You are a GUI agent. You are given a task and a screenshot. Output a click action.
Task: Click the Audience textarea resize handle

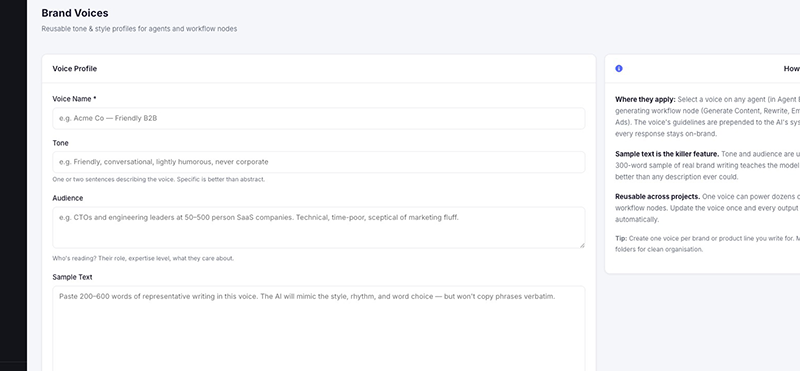click(x=582, y=245)
